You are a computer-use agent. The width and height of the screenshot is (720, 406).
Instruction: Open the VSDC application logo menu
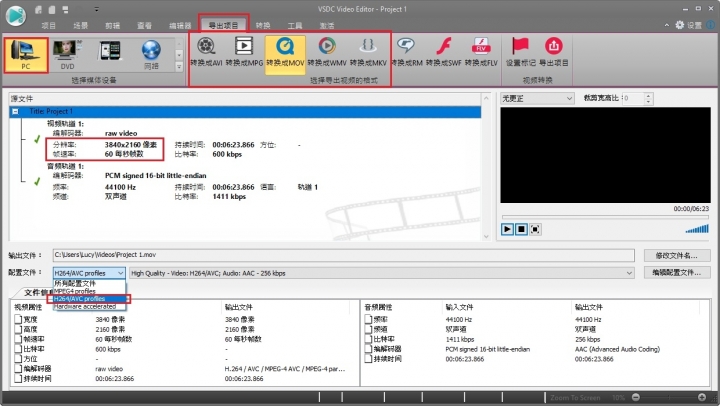point(16,15)
